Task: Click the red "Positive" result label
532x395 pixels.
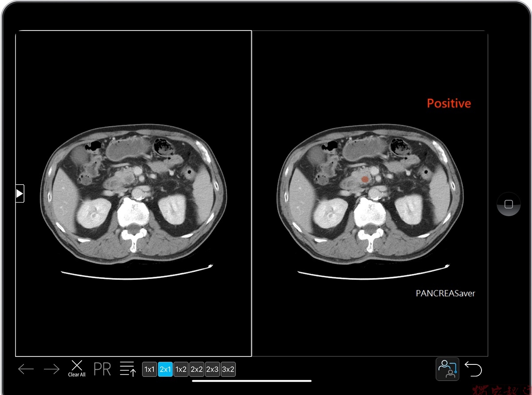Action: click(x=449, y=104)
